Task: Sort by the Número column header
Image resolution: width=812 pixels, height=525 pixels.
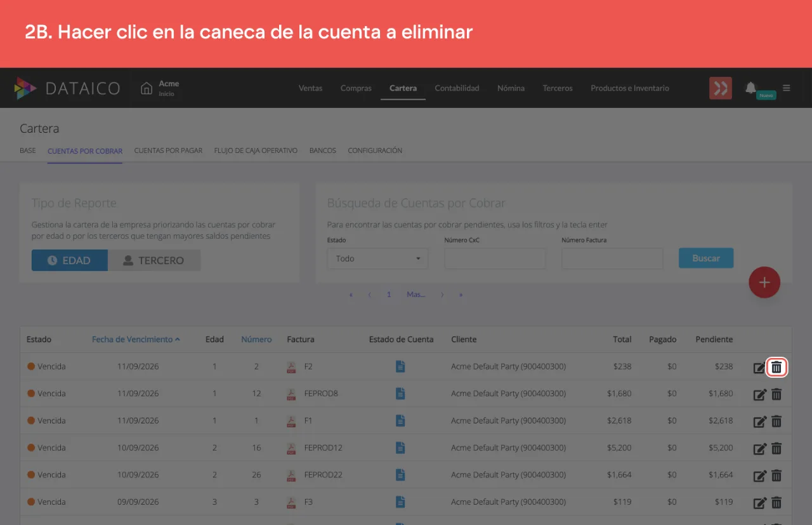Action: [x=256, y=340]
